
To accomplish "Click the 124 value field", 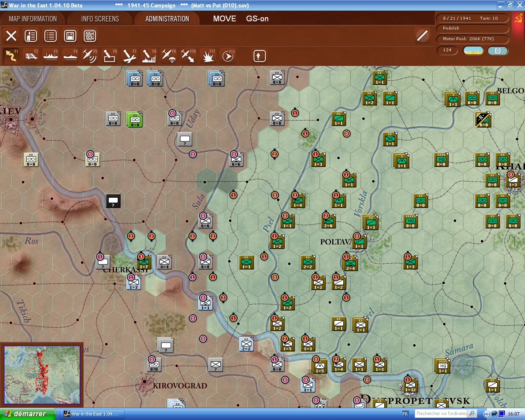I will click(447, 50).
